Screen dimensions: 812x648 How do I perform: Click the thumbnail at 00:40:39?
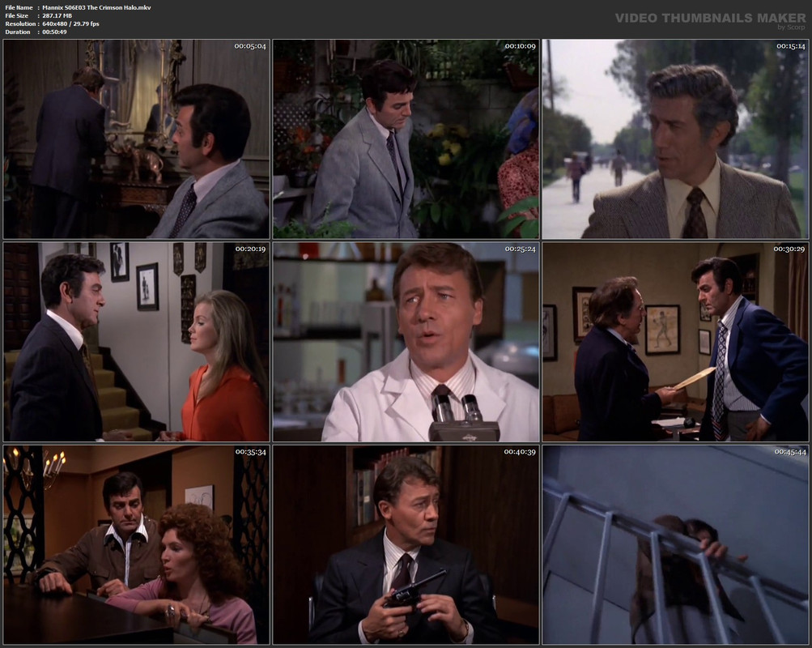[406, 545]
